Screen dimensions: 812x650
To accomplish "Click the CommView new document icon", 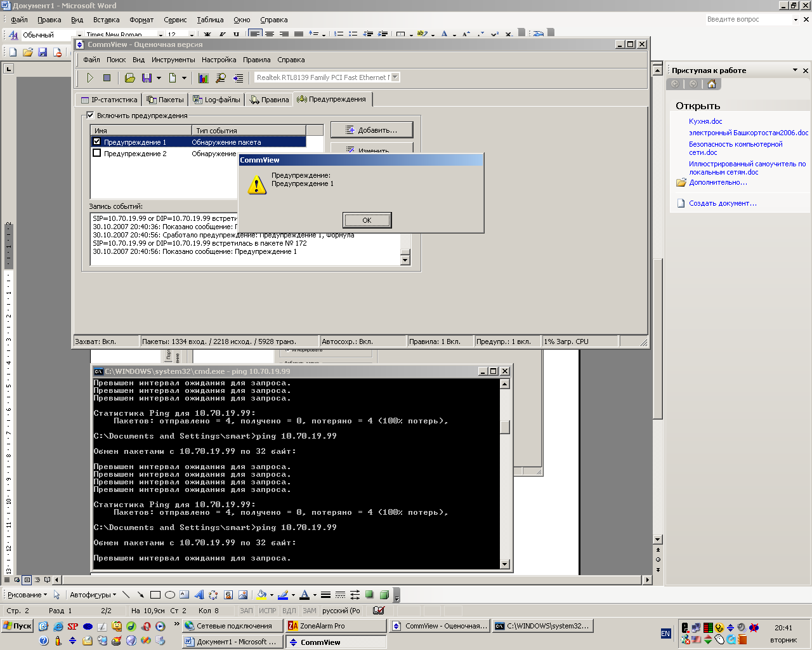I will [x=172, y=78].
